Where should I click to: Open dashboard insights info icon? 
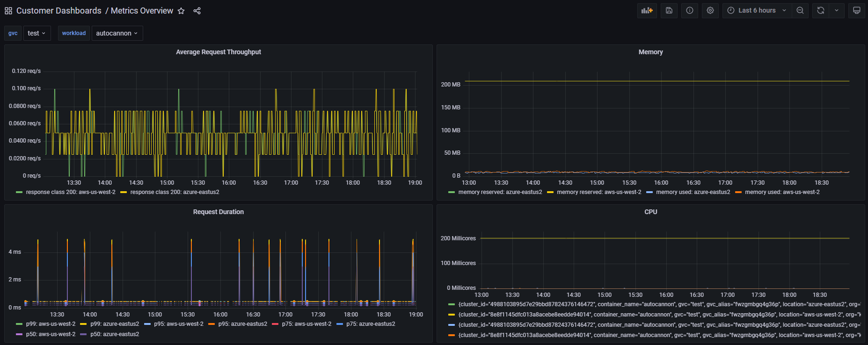[690, 10]
